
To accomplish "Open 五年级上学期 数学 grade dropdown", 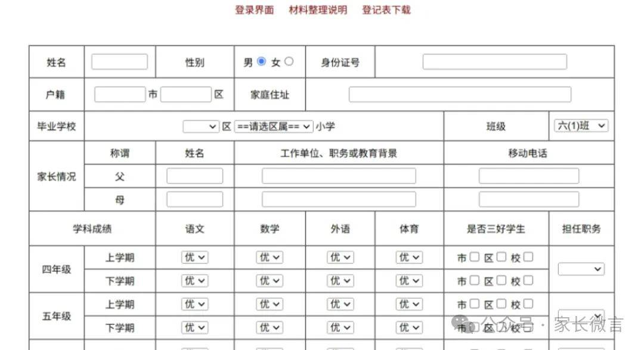I will (270, 304).
